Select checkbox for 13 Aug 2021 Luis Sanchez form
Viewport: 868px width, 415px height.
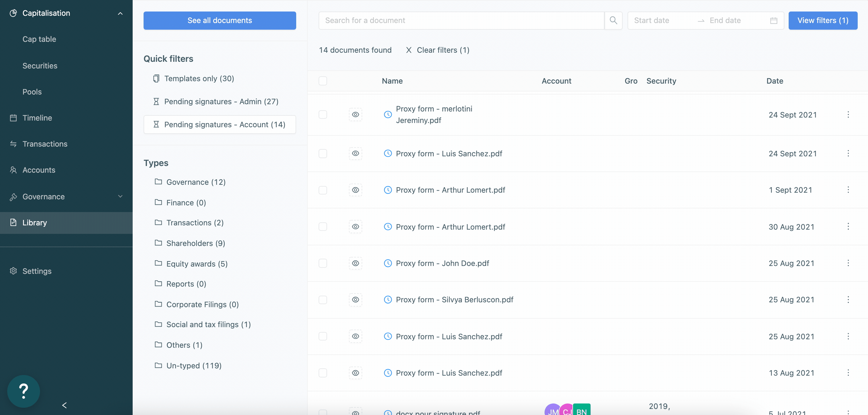click(323, 373)
